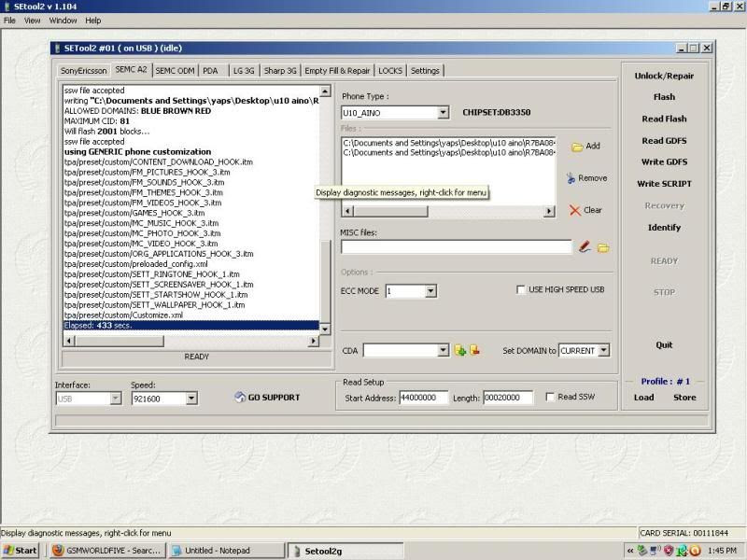Click the Flash button
The height and width of the screenshot is (560, 747).
pyautogui.click(x=664, y=97)
